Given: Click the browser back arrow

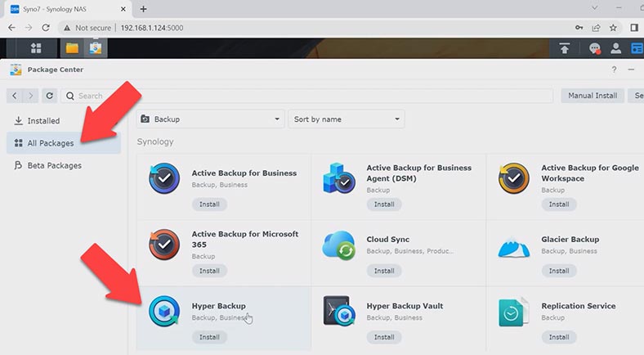Looking at the screenshot, I should pyautogui.click(x=11, y=28).
